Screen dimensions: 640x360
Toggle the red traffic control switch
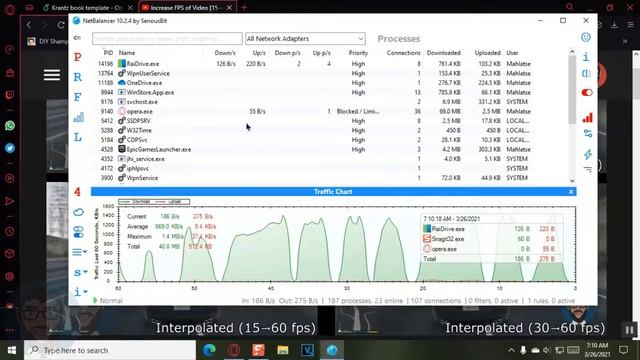(587, 93)
